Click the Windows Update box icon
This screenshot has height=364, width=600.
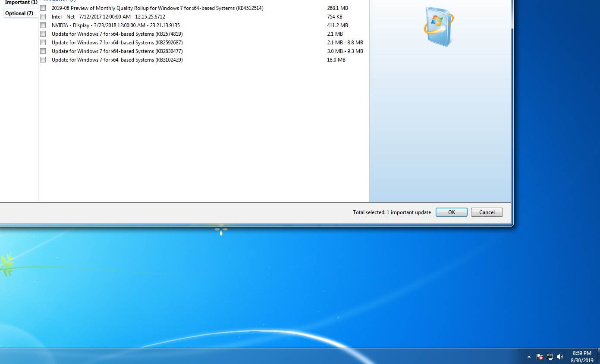point(439,27)
